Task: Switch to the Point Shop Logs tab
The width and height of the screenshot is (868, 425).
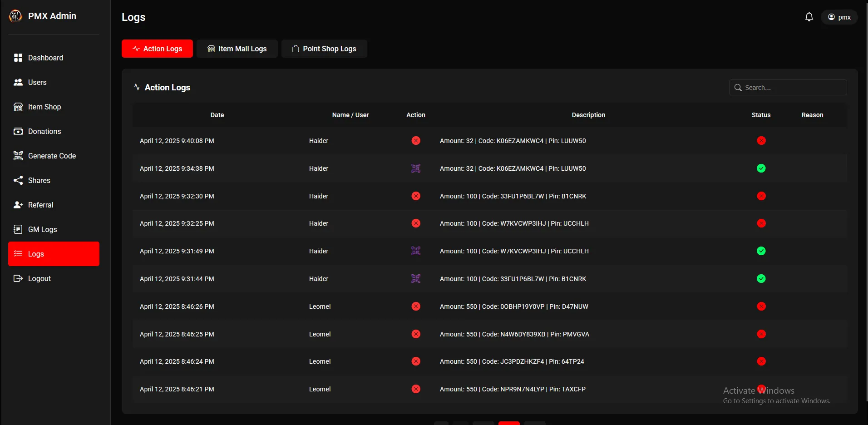Action: pos(324,49)
